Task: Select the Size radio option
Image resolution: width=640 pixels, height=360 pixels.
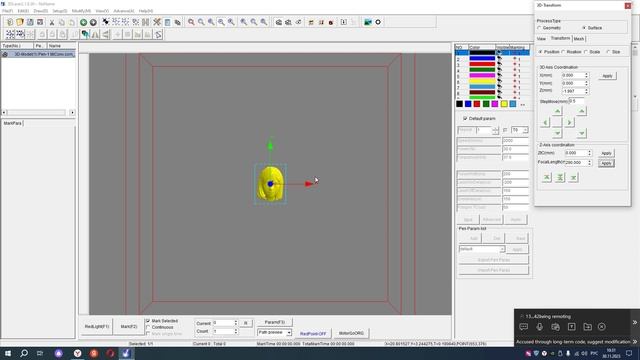Action: 608,52
